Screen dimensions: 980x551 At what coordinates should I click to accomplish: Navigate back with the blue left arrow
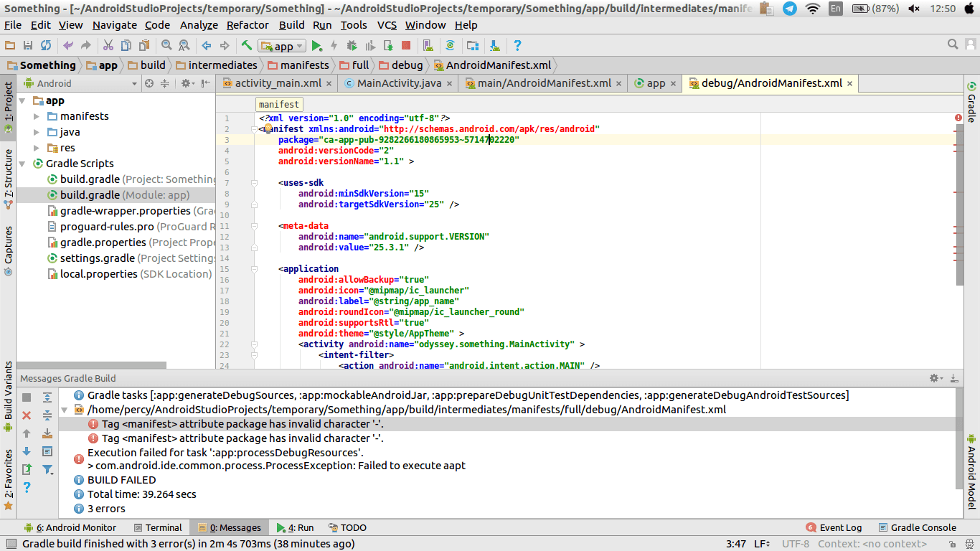coord(207,45)
